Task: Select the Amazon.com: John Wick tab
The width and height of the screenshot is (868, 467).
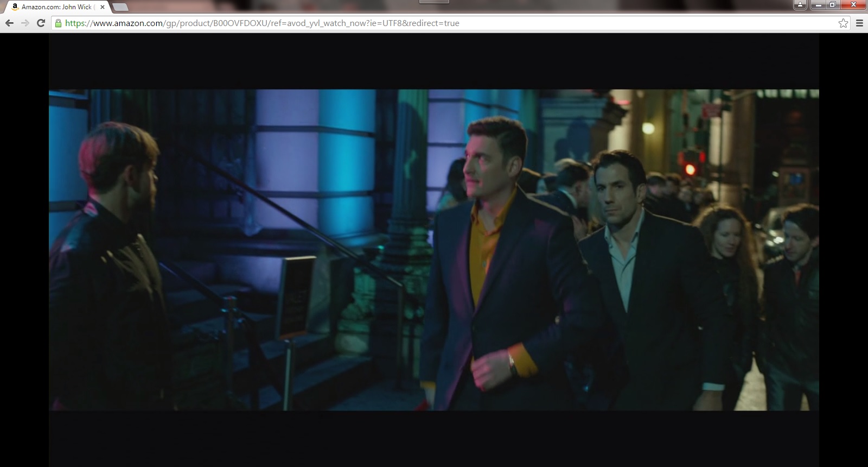Action: pyautogui.click(x=57, y=7)
